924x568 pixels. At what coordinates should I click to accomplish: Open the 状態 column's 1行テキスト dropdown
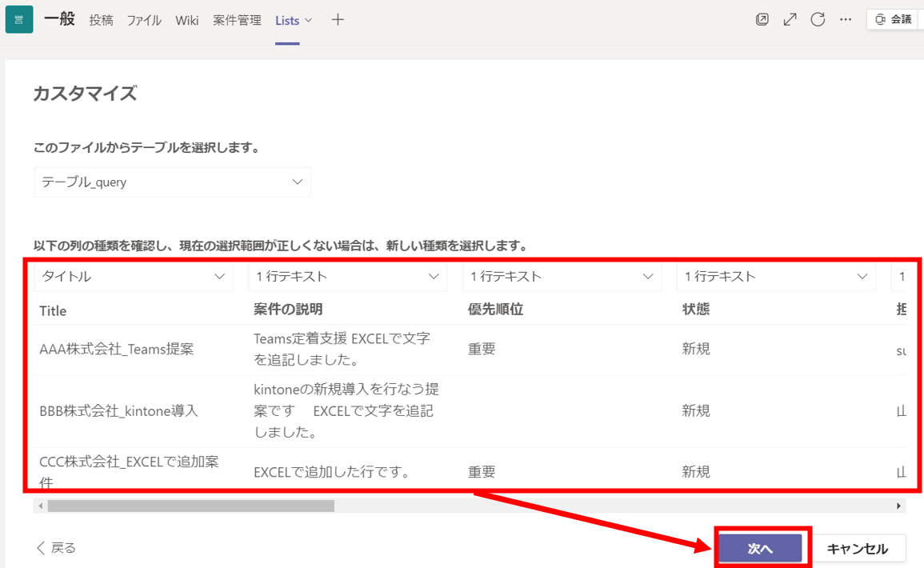pos(776,276)
